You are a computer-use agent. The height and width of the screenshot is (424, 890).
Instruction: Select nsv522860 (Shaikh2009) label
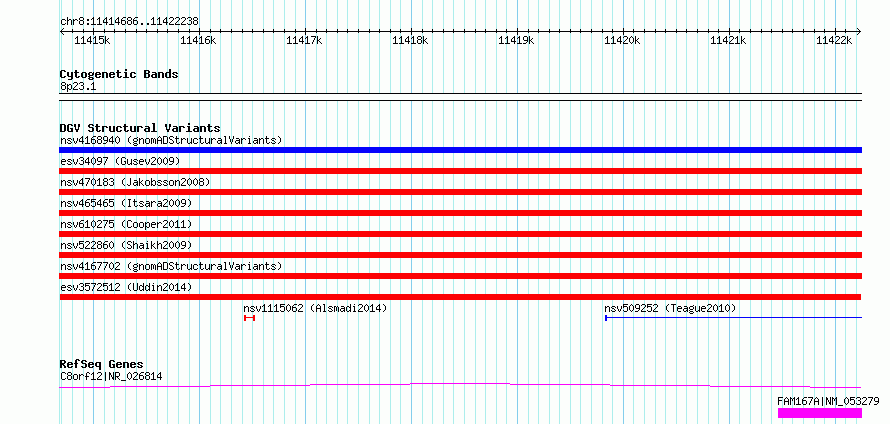(126, 245)
